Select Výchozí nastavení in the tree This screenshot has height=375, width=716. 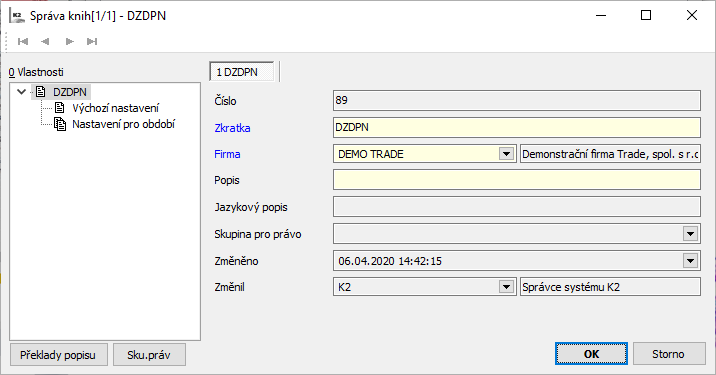coord(116,108)
